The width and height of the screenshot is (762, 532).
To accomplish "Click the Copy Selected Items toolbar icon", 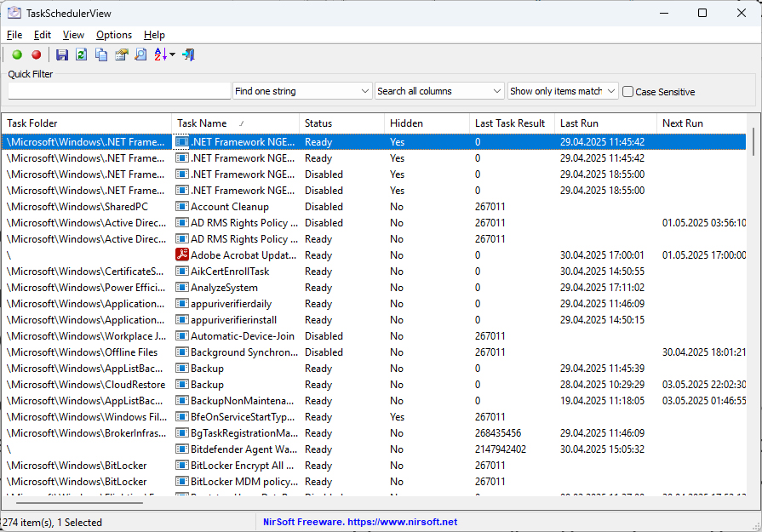I will [x=101, y=54].
